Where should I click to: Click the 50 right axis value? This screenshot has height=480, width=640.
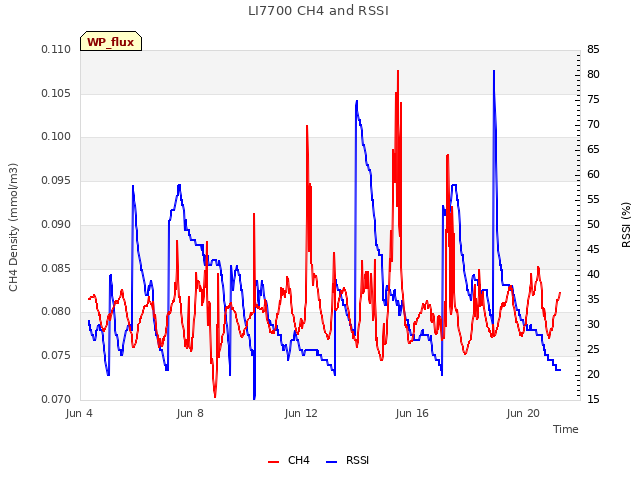(593, 224)
